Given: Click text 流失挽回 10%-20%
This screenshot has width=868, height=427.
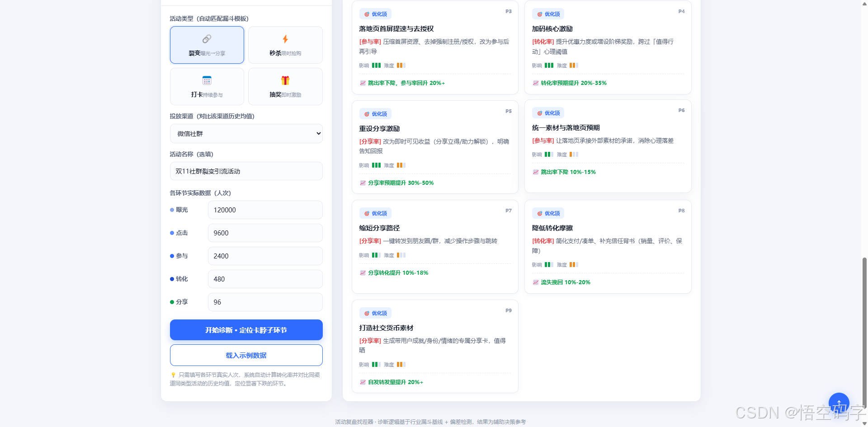Looking at the screenshot, I should click(x=566, y=282).
